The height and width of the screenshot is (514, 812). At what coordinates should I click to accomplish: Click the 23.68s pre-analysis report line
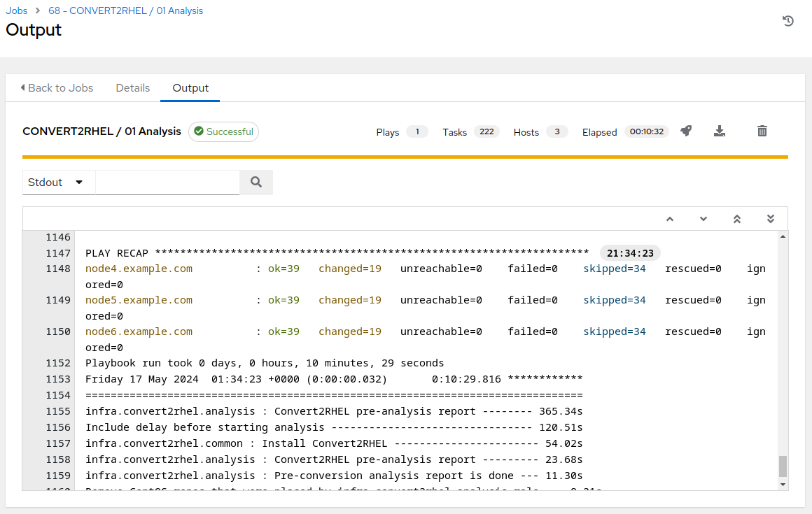pos(334,459)
